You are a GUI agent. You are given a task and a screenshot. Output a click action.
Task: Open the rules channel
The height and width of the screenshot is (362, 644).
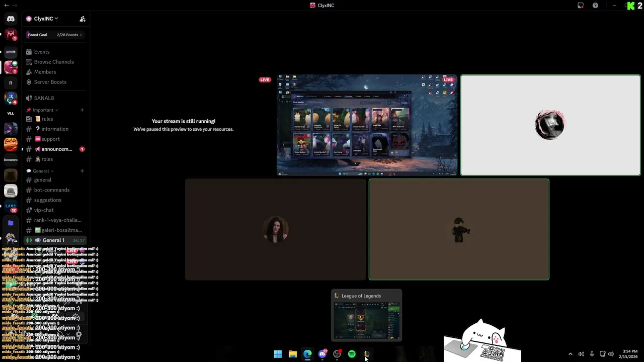pyautogui.click(x=55, y=119)
